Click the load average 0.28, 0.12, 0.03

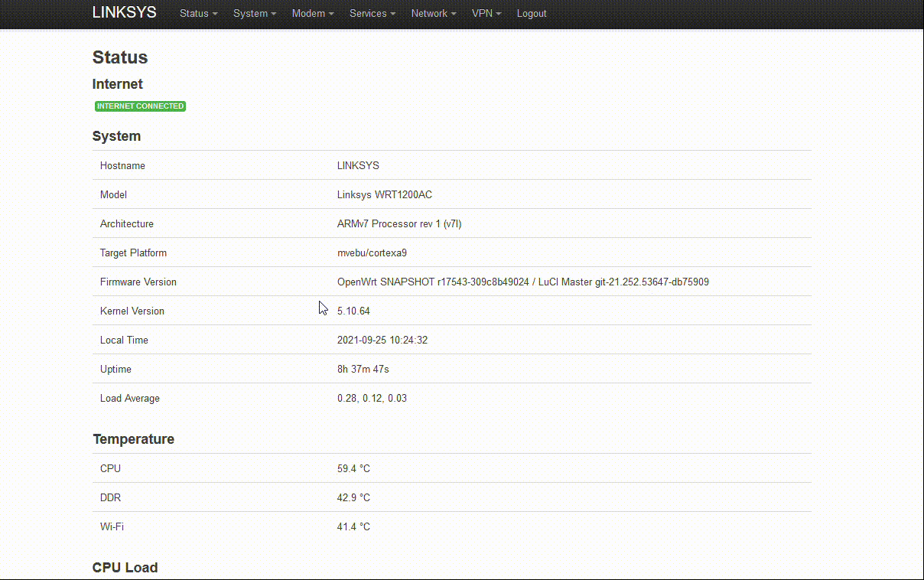372,398
